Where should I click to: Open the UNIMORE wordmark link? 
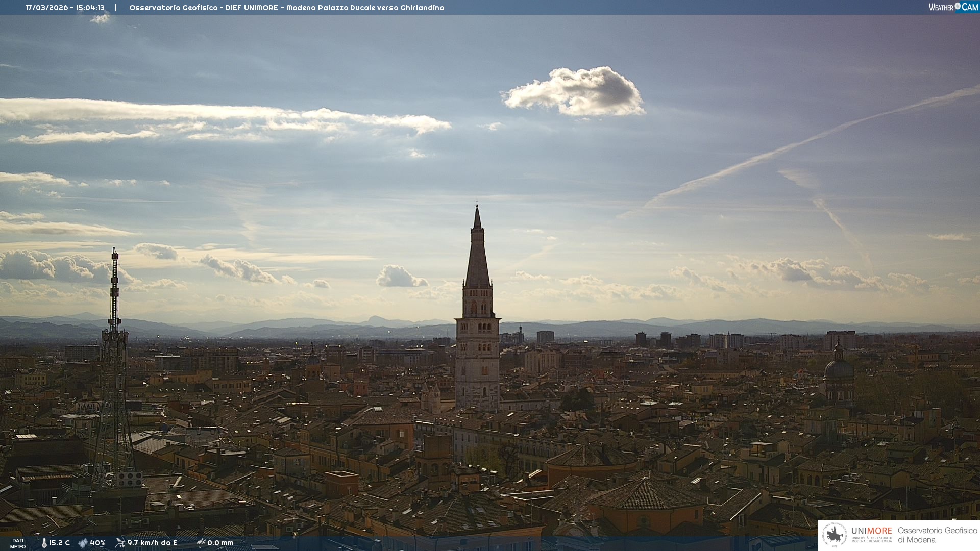pos(871,531)
